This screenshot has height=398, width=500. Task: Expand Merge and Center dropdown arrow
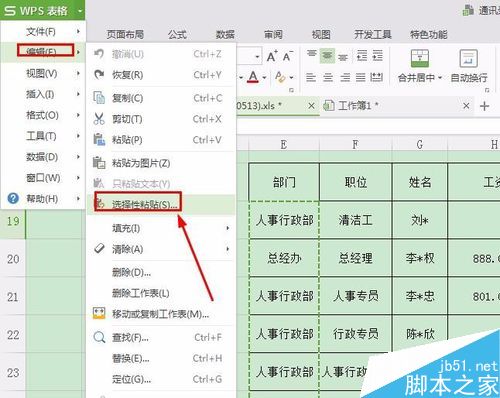[440, 78]
